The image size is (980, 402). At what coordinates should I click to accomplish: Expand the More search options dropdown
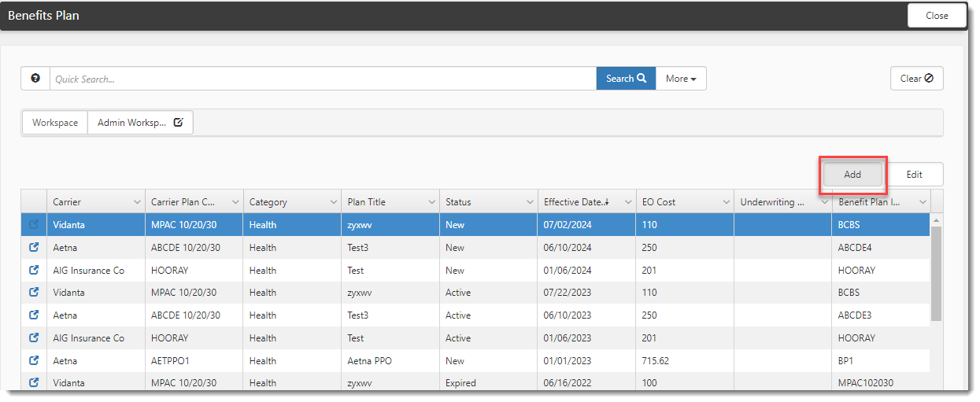(x=681, y=79)
